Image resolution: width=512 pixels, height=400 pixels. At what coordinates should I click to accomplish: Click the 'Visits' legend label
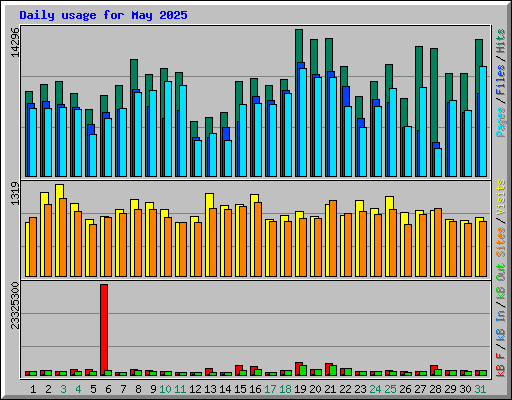pos(501,197)
